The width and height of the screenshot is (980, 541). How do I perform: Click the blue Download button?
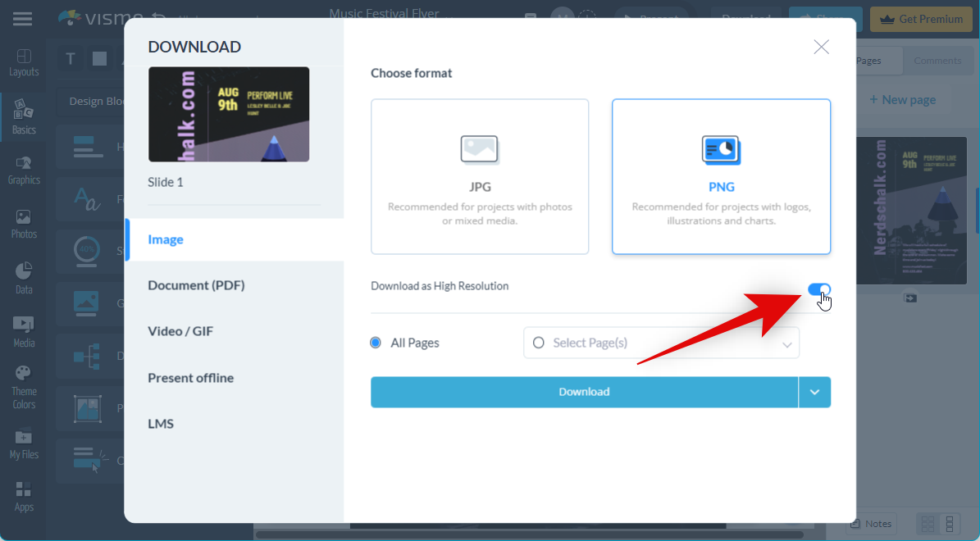tap(585, 392)
